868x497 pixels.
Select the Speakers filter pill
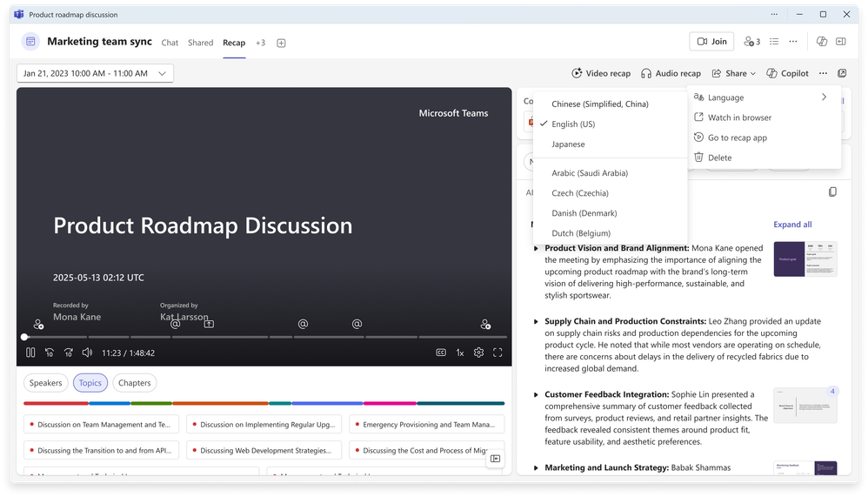[x=46, y=383]
